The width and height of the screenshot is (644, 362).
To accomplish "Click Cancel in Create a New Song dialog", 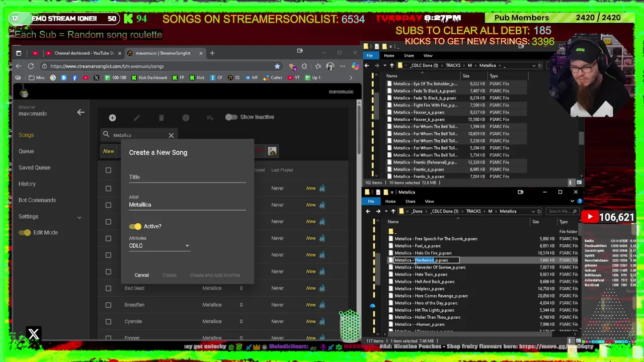I will (x=141, y=275).
